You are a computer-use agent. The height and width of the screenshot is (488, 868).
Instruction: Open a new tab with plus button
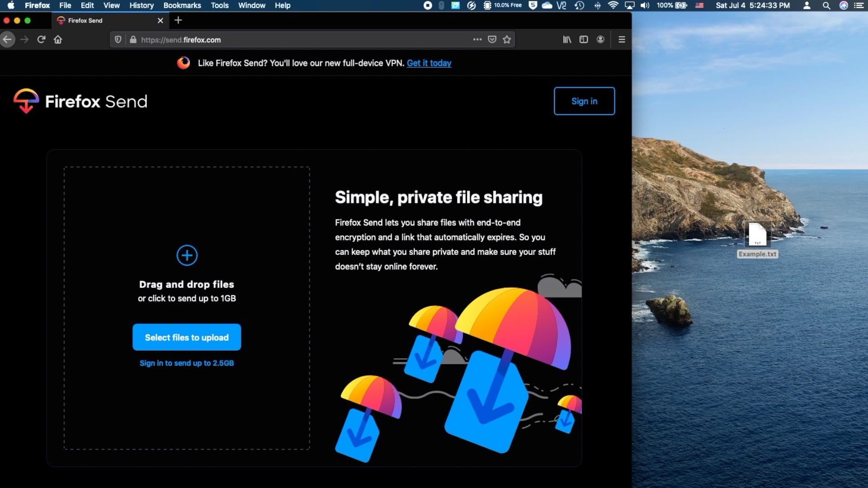point(178,20)
